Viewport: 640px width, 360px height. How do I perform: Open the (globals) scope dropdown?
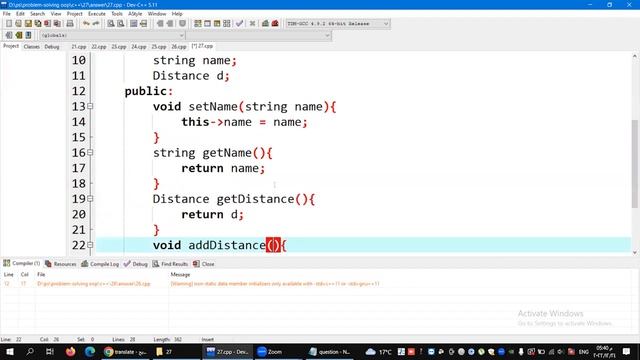pyautogui.click(x=112, y=36)
